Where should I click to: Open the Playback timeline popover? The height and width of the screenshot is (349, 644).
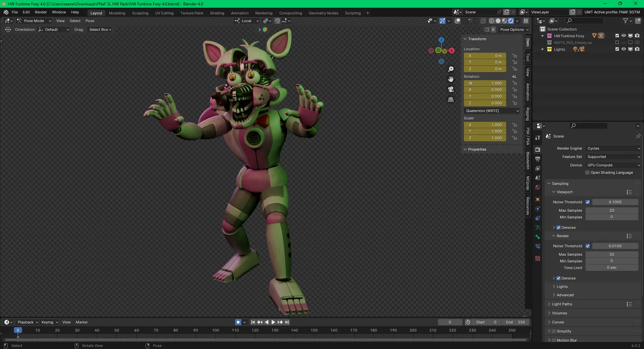point(28,322)
